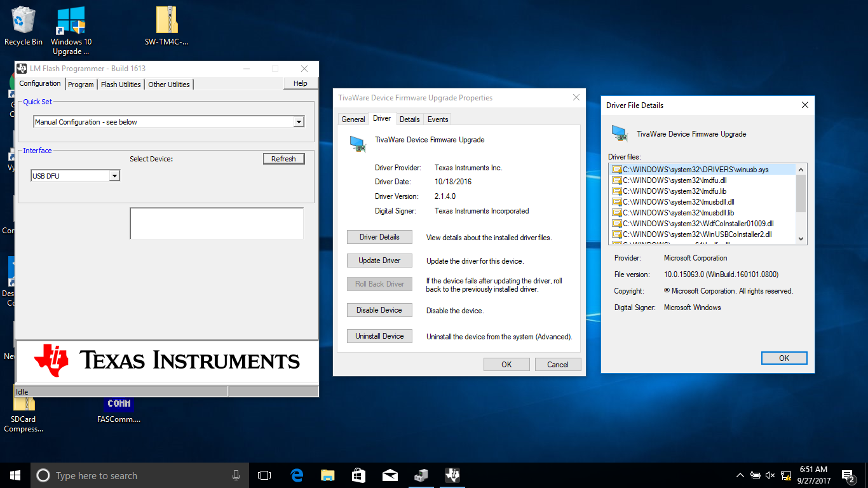The width and height of the screenshot is (868, 488).
Task: Switch to the Configuration tab
Action: pyautogui.click(x=40, y=83)
